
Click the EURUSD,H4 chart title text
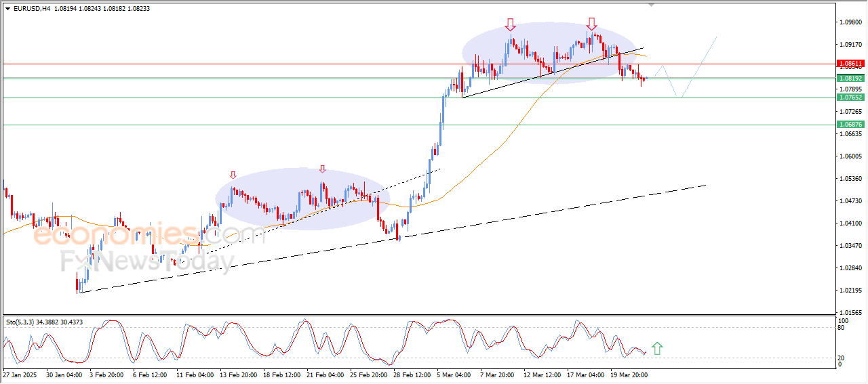coord(31,8)
